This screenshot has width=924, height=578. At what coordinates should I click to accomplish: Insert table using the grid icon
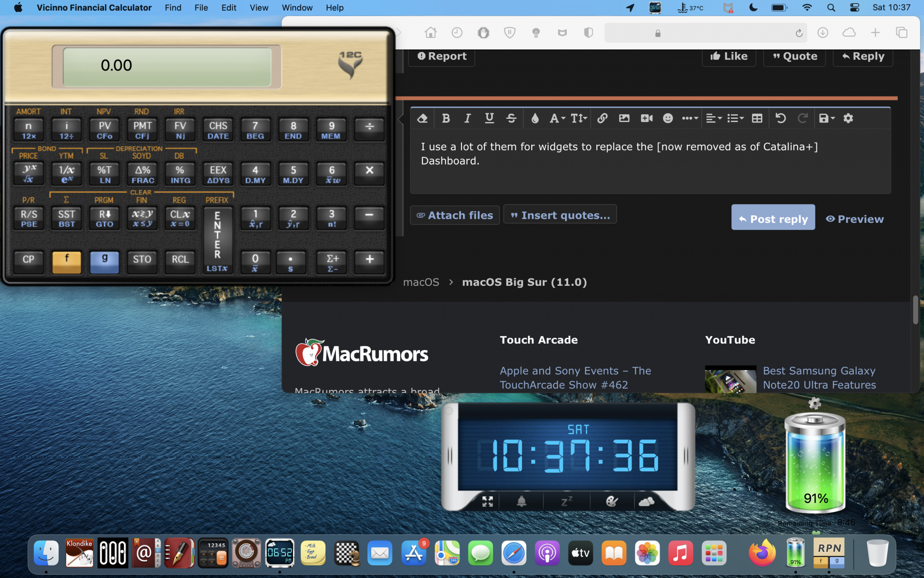(x=757, y=118)
